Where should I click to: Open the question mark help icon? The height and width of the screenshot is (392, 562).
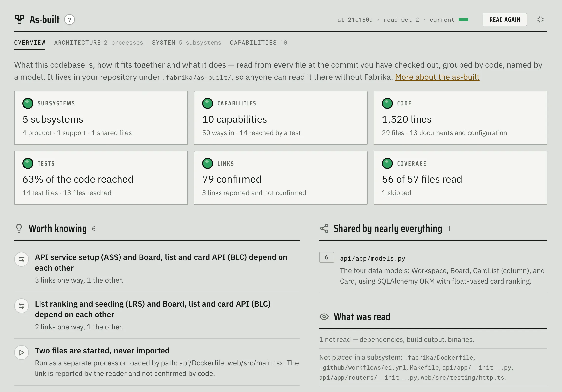click(69, 20)
